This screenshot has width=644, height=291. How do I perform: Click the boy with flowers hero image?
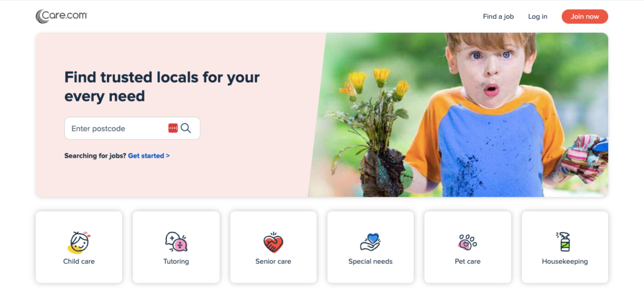click(460, 115)
